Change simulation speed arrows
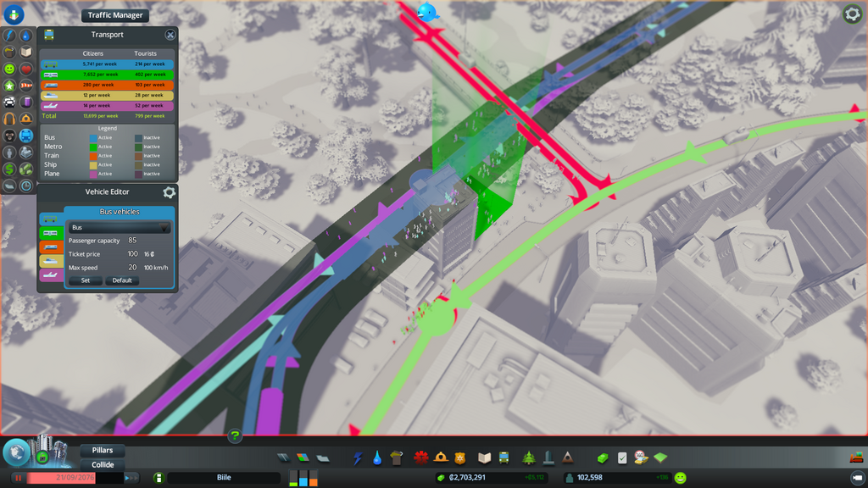 point(131,478)
